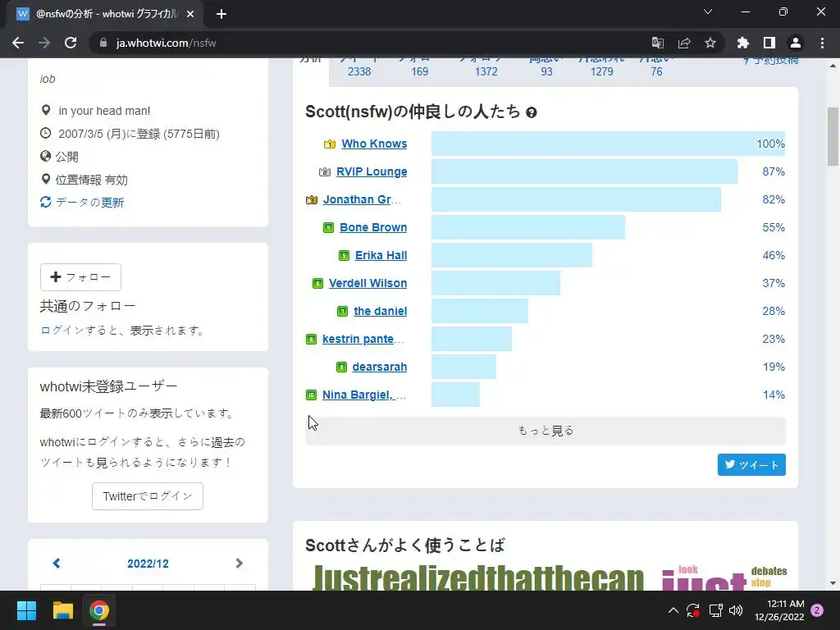The height and width of the screenshot is (630, 840).
Task: Open Chrome three-dot menu
Action: (x=822, y=43)
